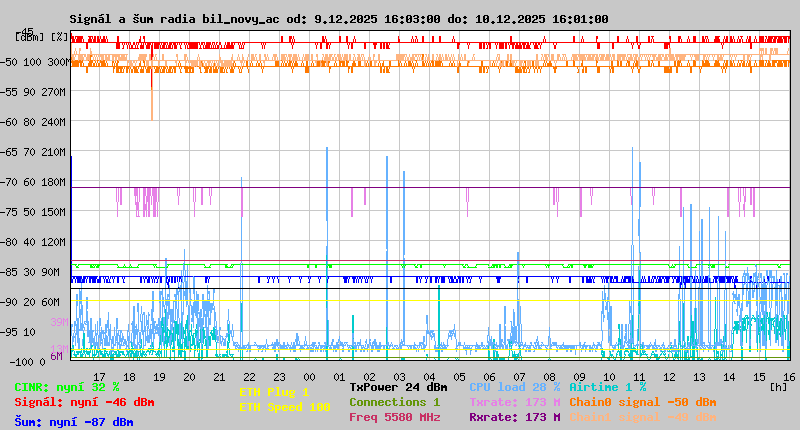Viewport: 800px width, 430px height.
Task: Select the 12 hour tick on time axis
Action: [668, 376]
